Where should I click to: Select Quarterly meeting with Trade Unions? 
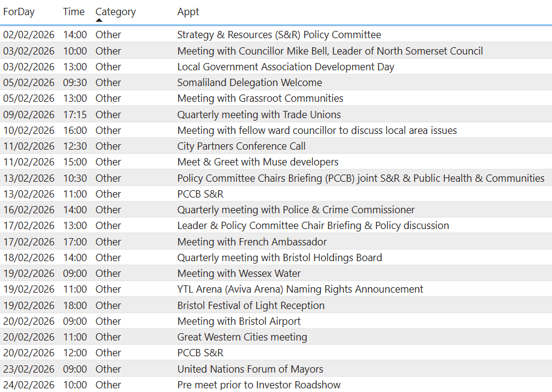259,115
